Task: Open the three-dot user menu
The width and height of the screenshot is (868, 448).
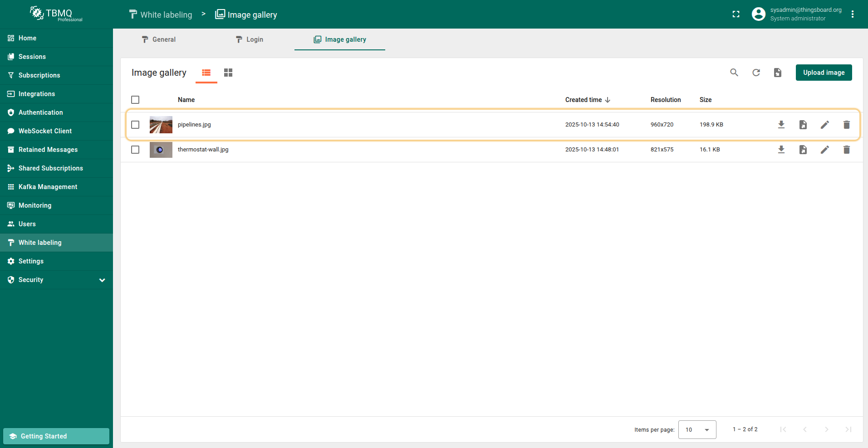Action: (853, 15)
